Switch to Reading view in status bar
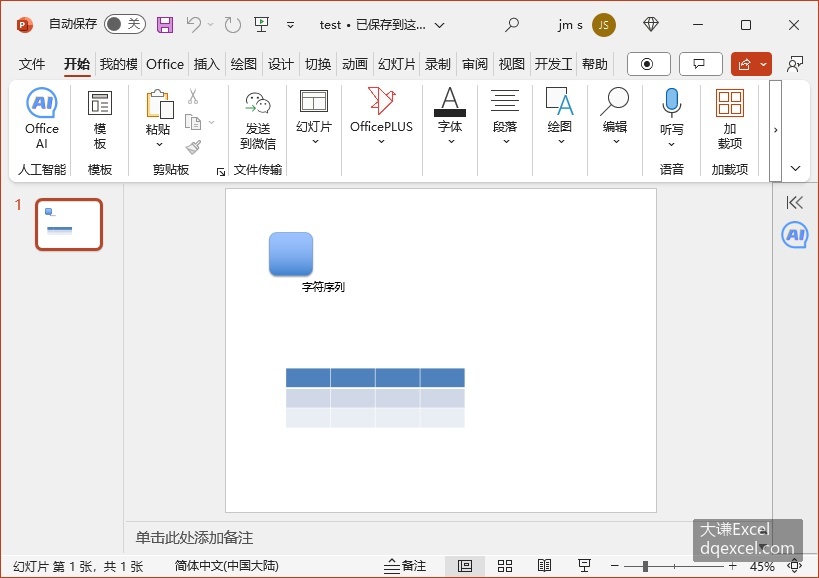The image size is (819, 578). coord(544,565)
